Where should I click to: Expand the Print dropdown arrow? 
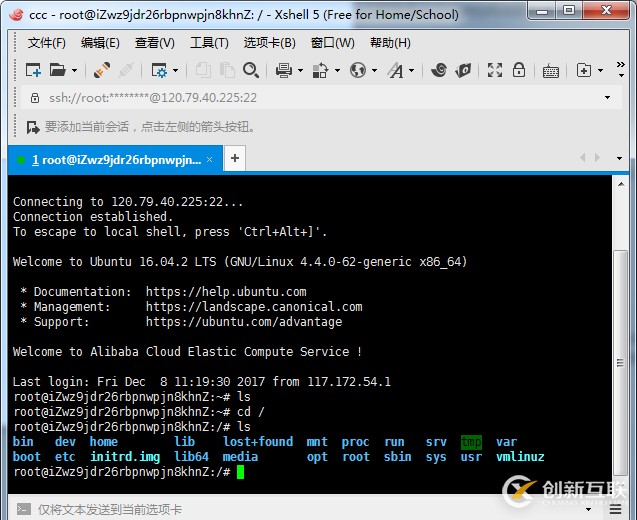tap(300, 71)
